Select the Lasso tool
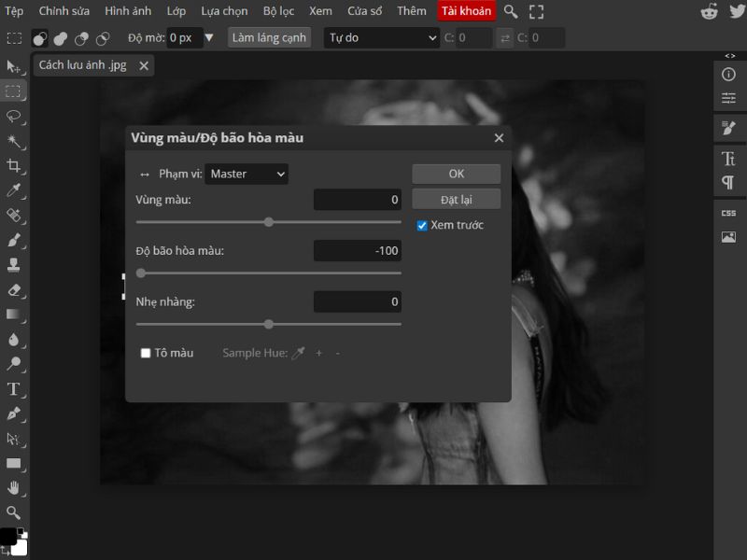The width and height of the screenshot is (747, 560). tap(13, 116)
